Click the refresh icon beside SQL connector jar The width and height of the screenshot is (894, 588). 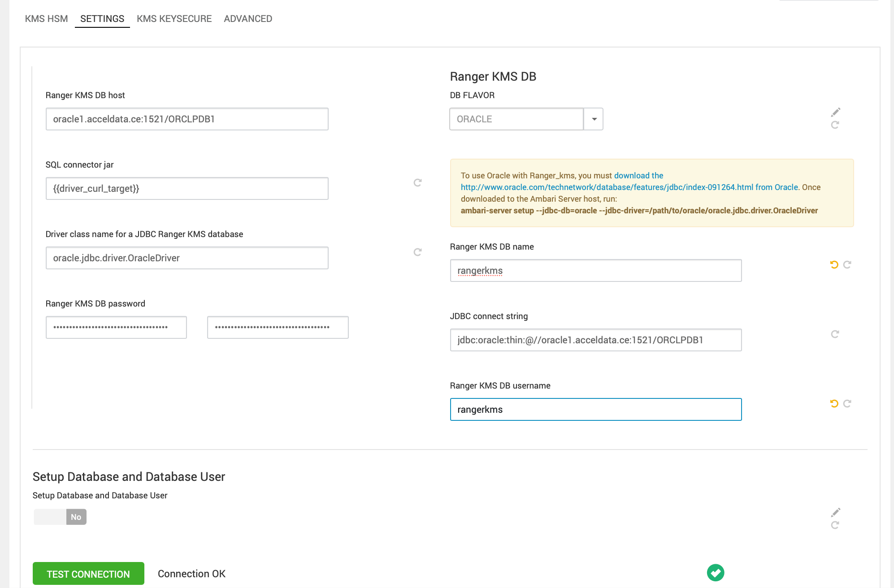417,182
